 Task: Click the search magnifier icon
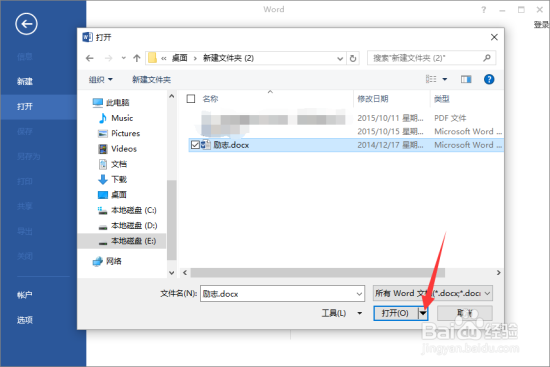487,58
